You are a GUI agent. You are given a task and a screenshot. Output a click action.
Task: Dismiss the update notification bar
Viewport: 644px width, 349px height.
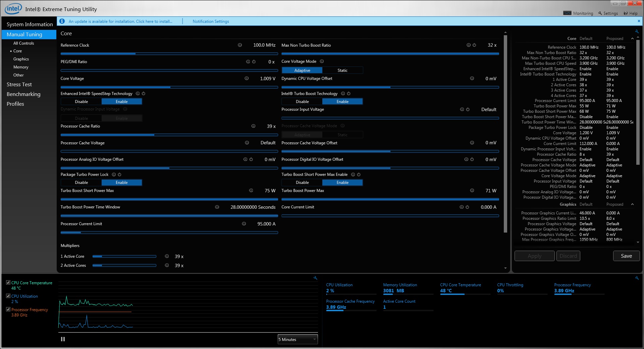[x=639, y=21]
